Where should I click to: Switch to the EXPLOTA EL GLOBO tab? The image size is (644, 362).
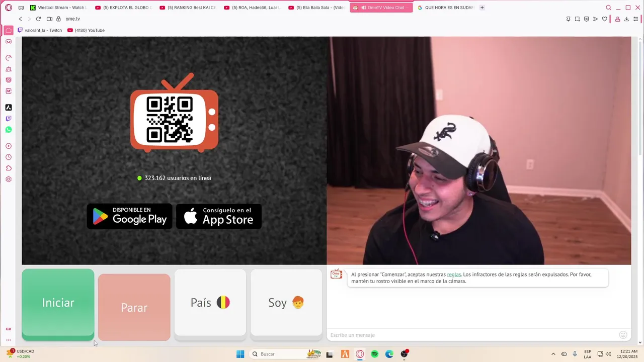(x=124, y=8)
